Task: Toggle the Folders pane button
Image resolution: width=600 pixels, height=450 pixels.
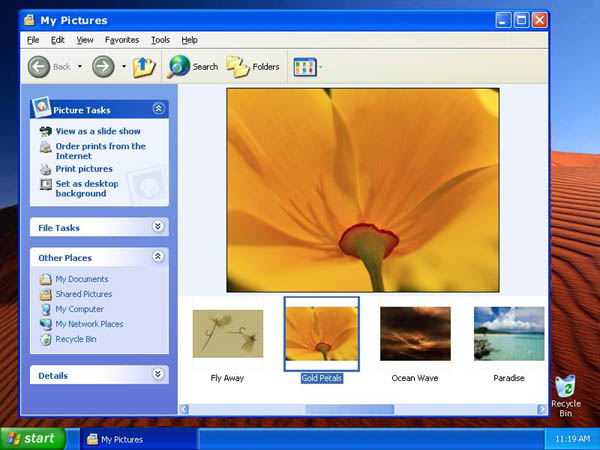Action: (253, 67)
